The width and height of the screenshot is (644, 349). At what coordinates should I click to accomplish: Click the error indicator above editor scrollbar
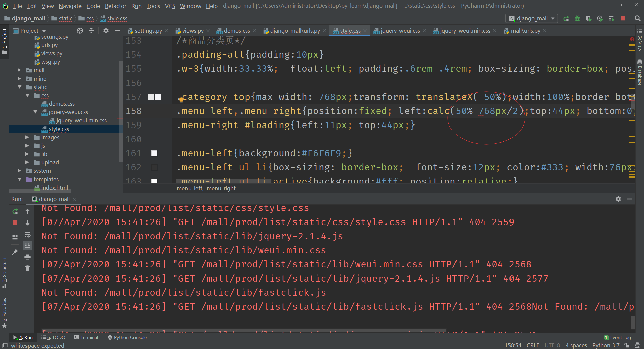[x=632, y=39]
